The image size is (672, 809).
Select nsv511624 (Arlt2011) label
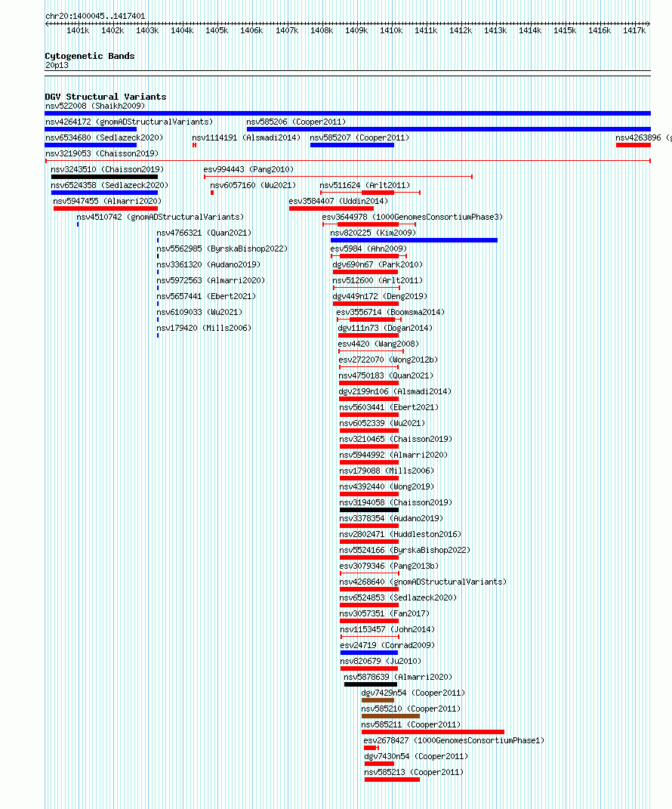click(x=365, y=185)
